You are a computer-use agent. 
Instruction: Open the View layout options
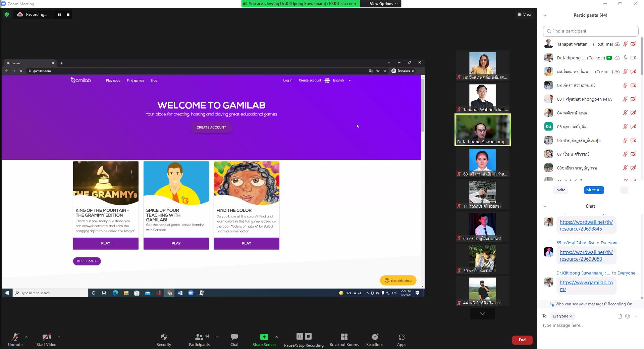coord(524,14)
